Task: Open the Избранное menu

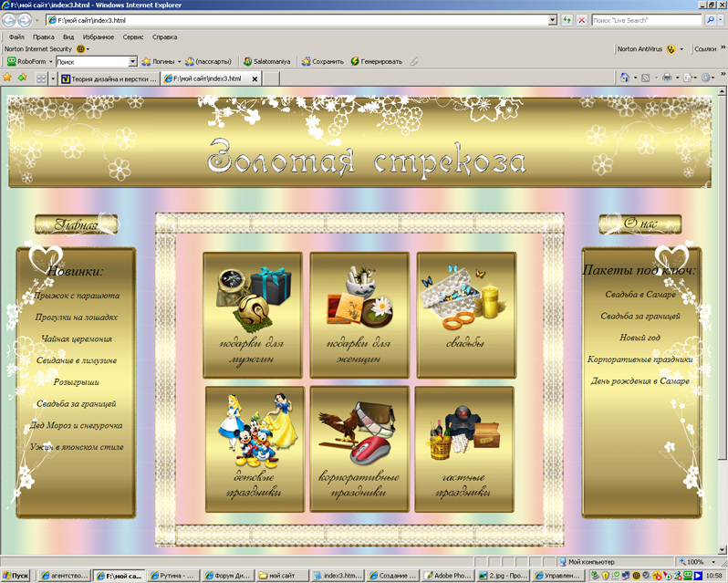Action: click(x=98, y=36)
